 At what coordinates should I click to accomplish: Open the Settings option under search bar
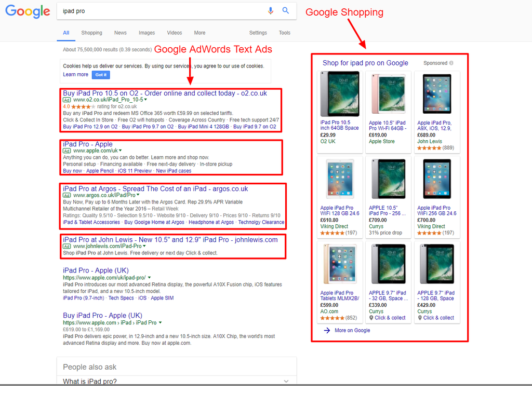coord(258,33)
